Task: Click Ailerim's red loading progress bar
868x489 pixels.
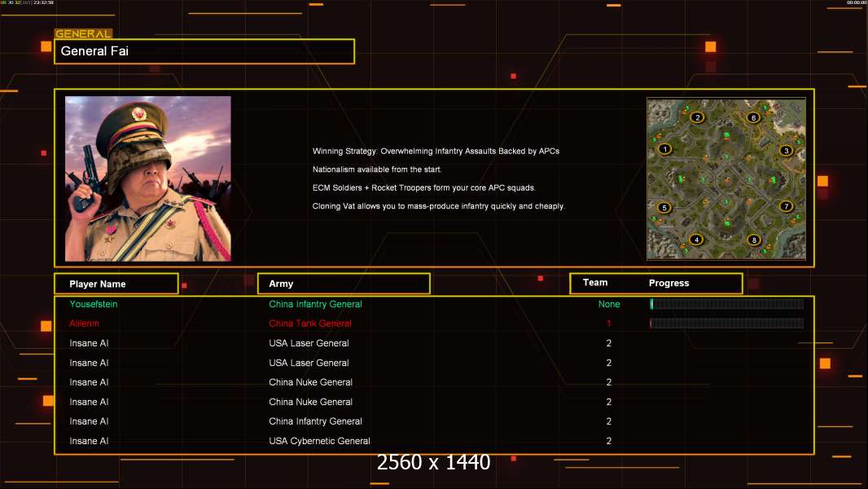Action: pyautogui.click(x=726, y=324)
